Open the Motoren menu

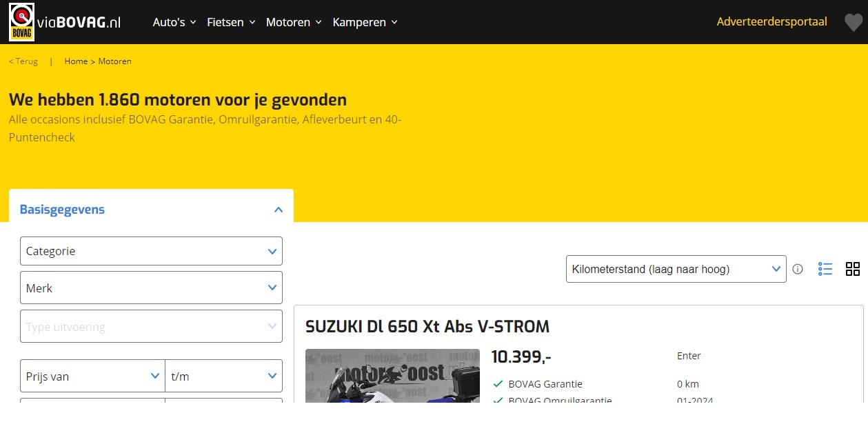294,22
